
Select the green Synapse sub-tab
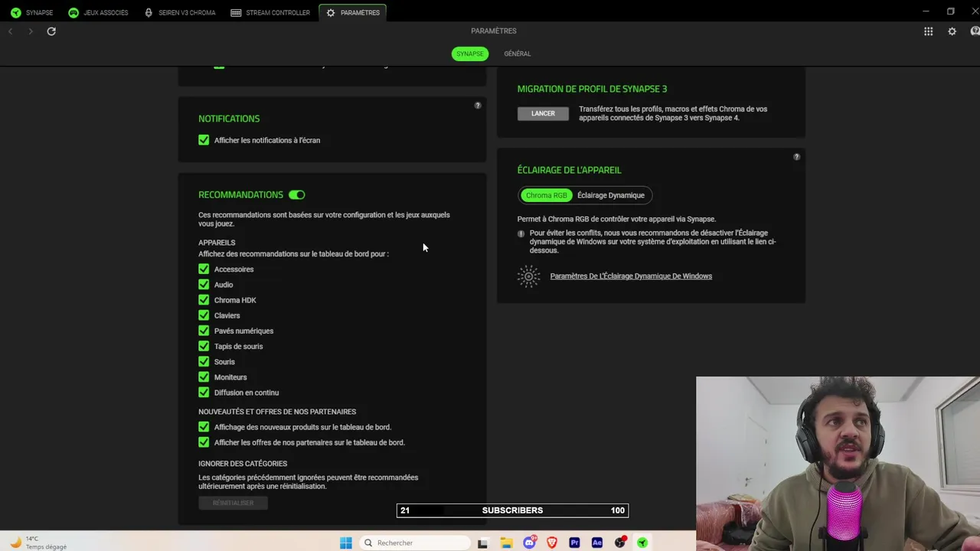click(469, 54)
